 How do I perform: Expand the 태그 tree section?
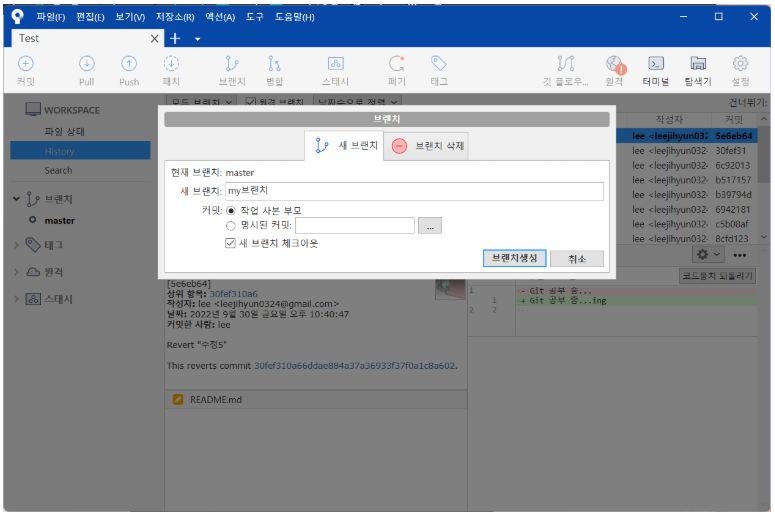point(16,245)
